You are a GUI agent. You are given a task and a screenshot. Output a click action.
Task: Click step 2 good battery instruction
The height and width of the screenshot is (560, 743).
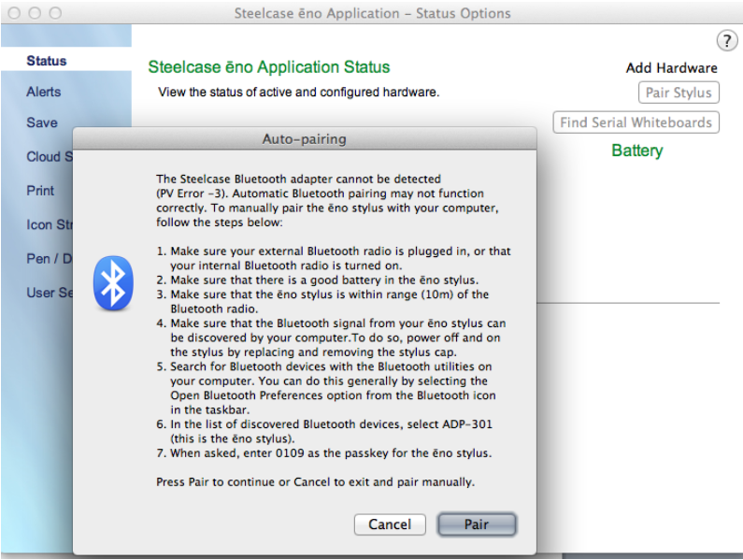(318, 280)
